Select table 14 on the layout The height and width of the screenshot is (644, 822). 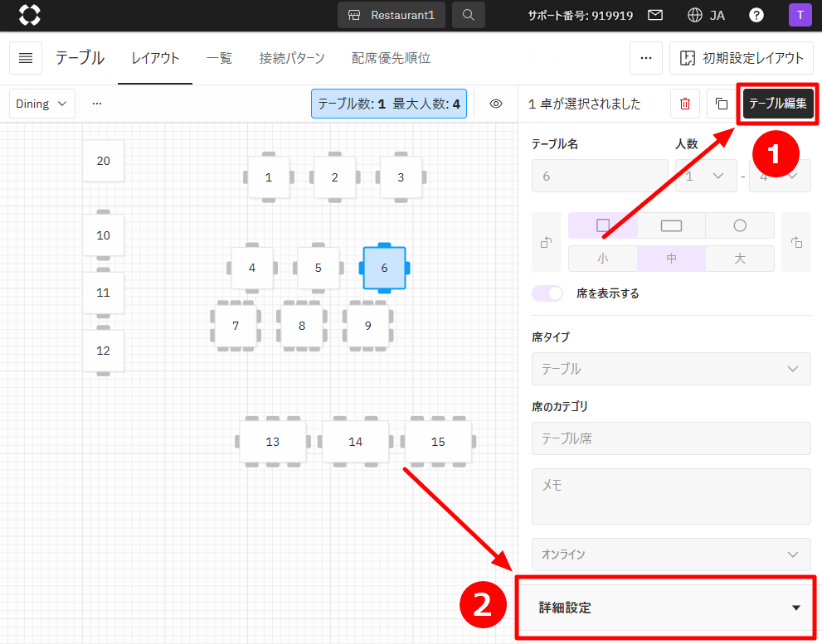point(356,442)
